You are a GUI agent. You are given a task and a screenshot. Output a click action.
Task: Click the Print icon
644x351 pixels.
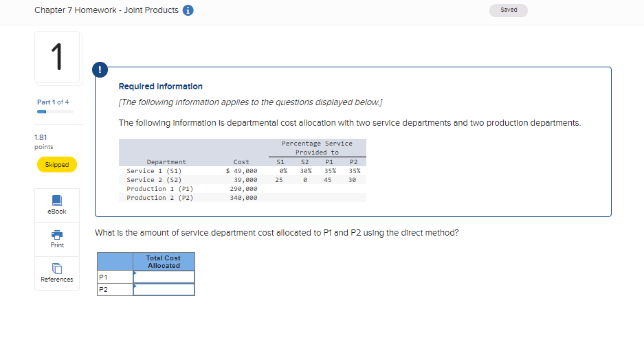57,235
